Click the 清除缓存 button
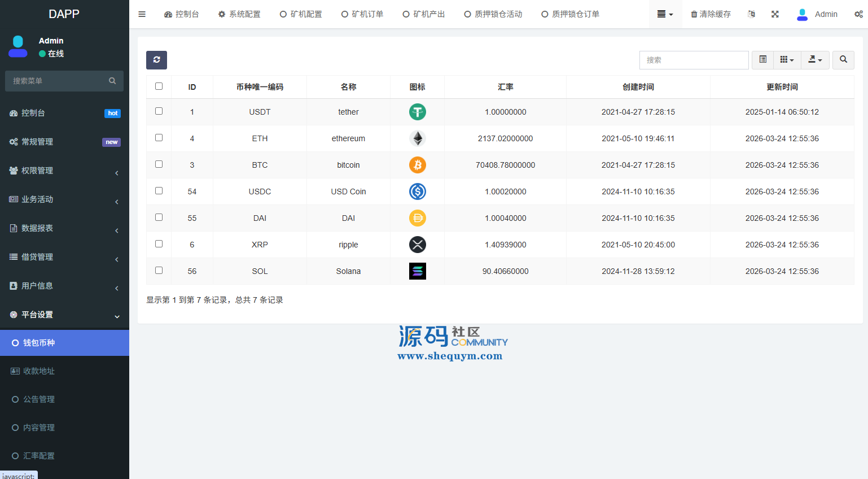This screenshot has height=479, width=868. tap(711, 14)
